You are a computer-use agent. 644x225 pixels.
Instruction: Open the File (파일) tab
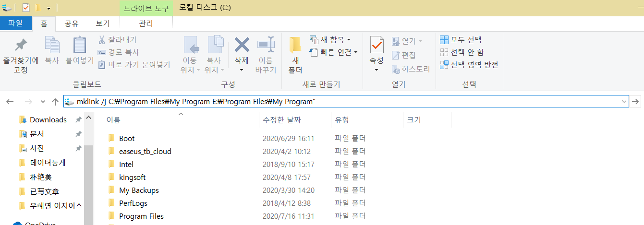(x=16, y=23)
